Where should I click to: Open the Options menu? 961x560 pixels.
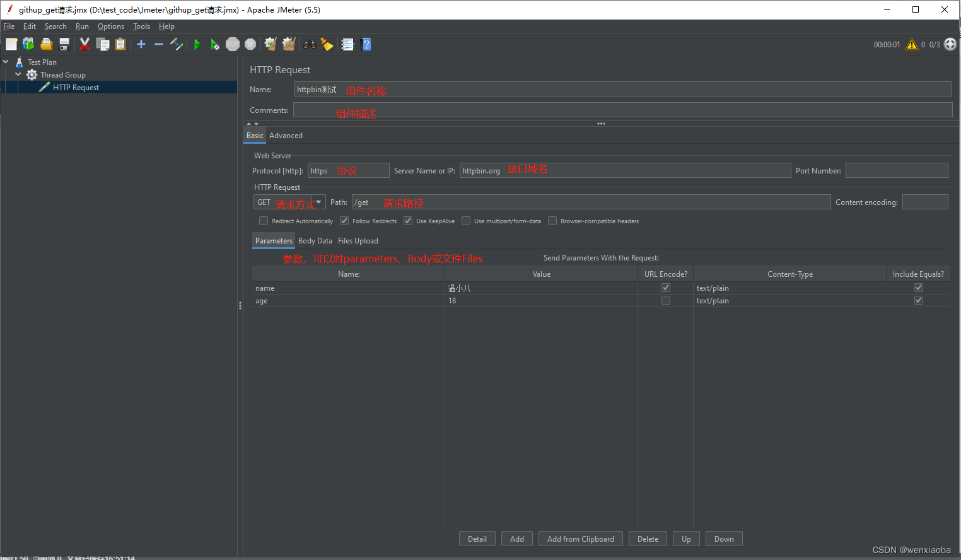click(110, 26)
